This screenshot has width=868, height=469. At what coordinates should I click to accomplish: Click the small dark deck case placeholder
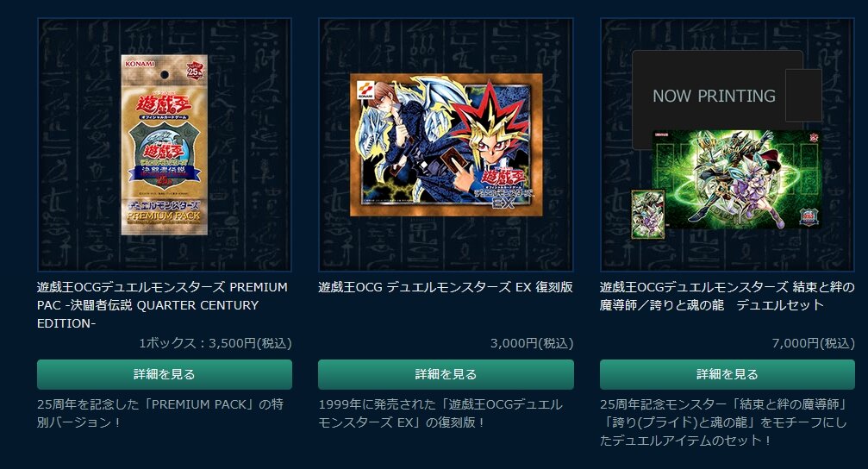(803, 95)
